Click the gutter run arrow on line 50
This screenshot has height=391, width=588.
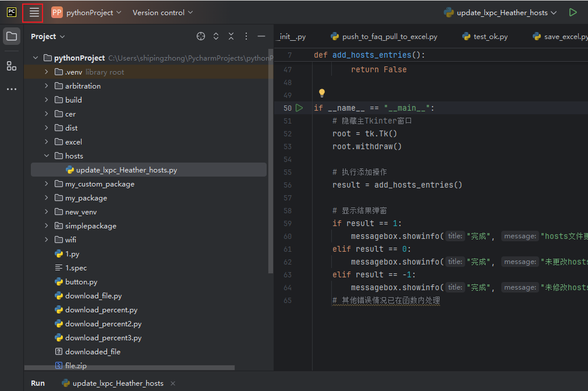pos(299,108)
